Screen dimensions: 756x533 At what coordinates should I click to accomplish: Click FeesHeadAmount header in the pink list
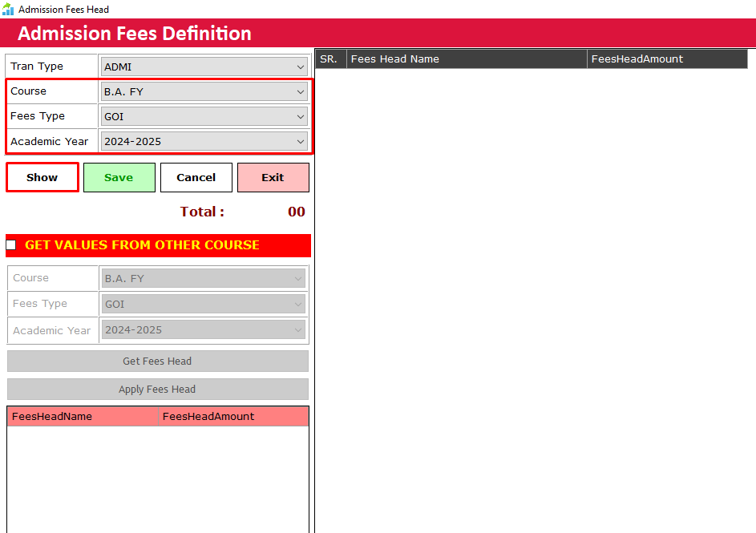[x=208, y=416]
